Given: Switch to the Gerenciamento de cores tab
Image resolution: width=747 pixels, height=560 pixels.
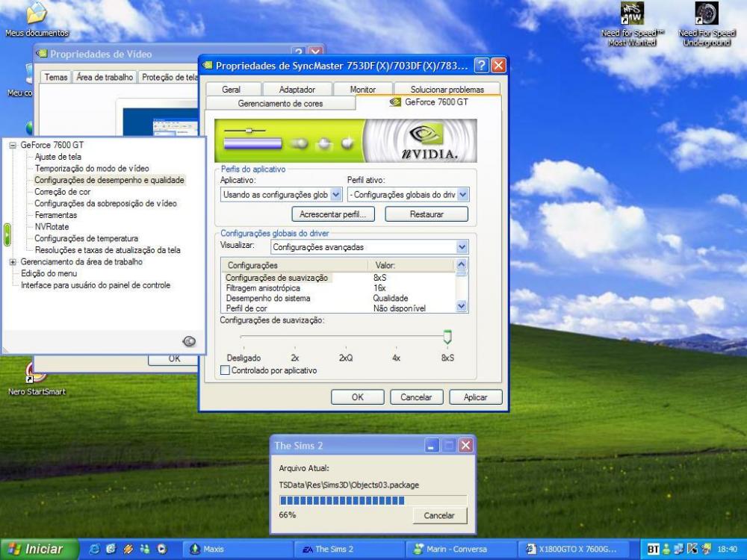Looking at the screenshot, I should (280, 104).
